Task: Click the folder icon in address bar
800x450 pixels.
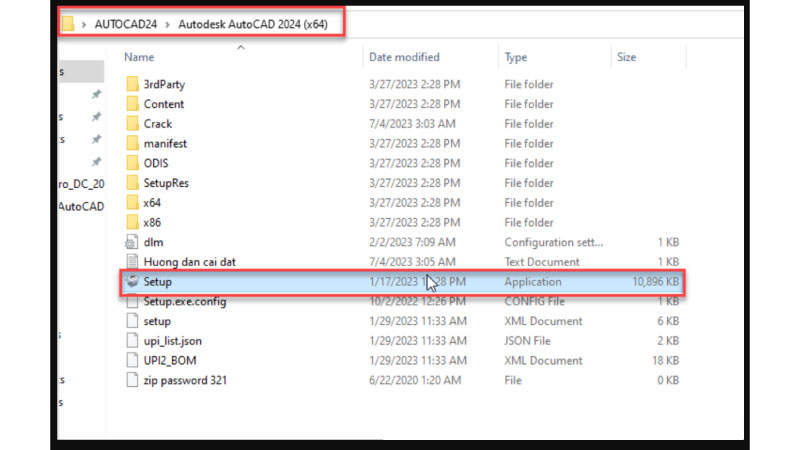Action: pyautogui.click(x=68, y=24)
